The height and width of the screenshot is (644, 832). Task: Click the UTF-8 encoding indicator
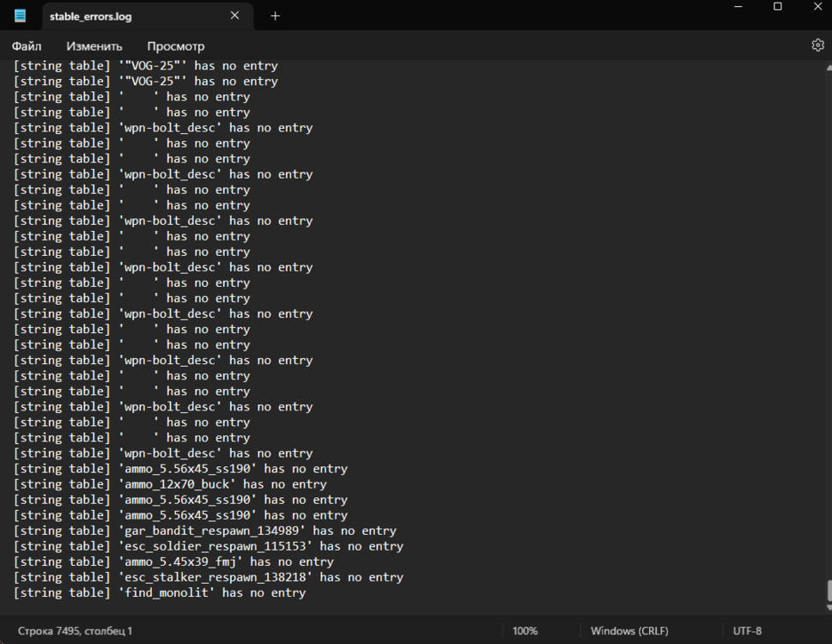(x=746, y=631)
